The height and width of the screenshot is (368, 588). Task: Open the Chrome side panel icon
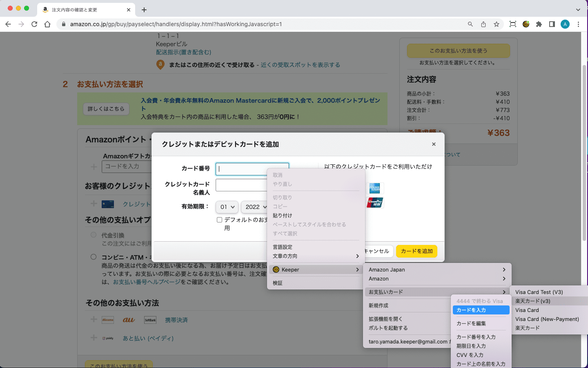coord(552,24)
